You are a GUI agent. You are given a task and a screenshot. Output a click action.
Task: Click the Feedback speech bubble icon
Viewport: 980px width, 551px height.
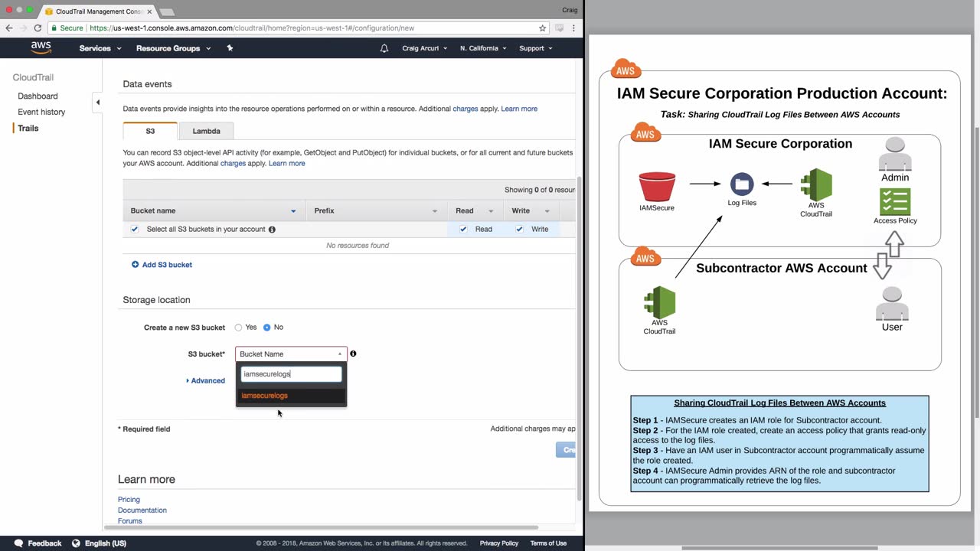click(x=18, y=543)
